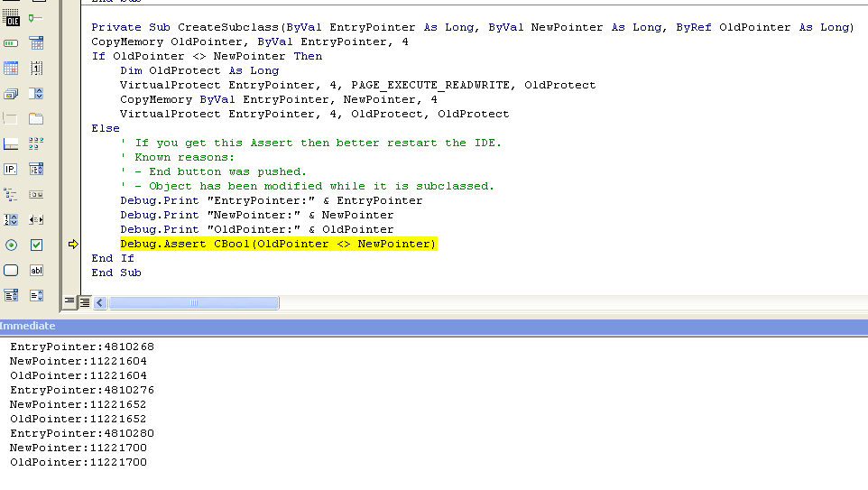This screenshot has width=868, height=490.
Task: Click the 'End If' line
Action: coord(113,258)
